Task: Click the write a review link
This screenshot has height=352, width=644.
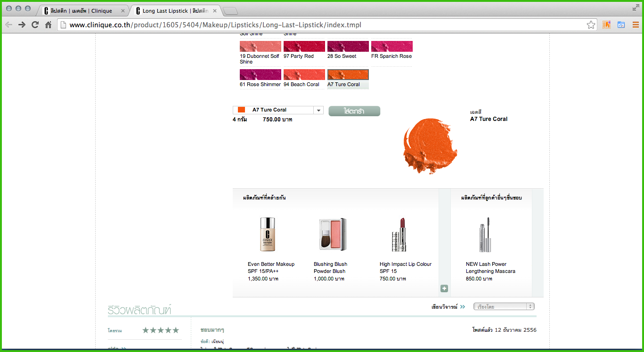Action: [x=448, y=307]
